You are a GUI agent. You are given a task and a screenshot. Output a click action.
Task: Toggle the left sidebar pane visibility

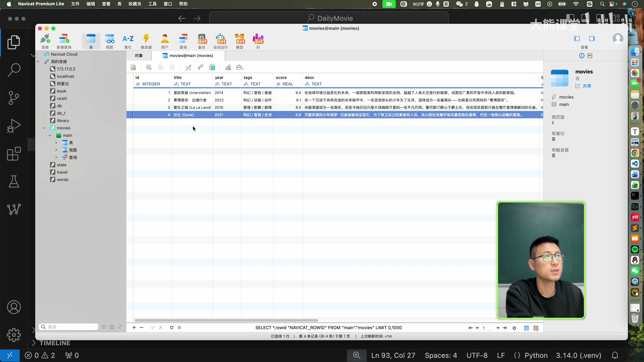point(577,39)
